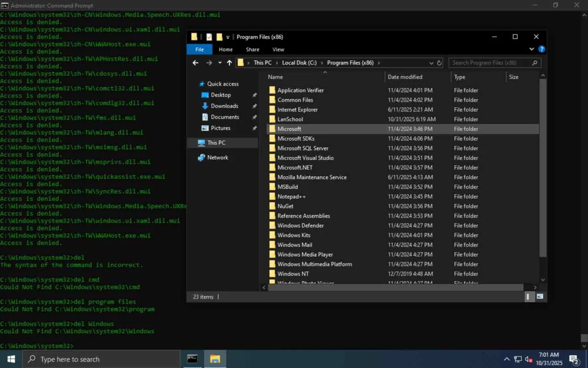Select the Microsoft SQL Server folder name

click(x=303, y=148)
